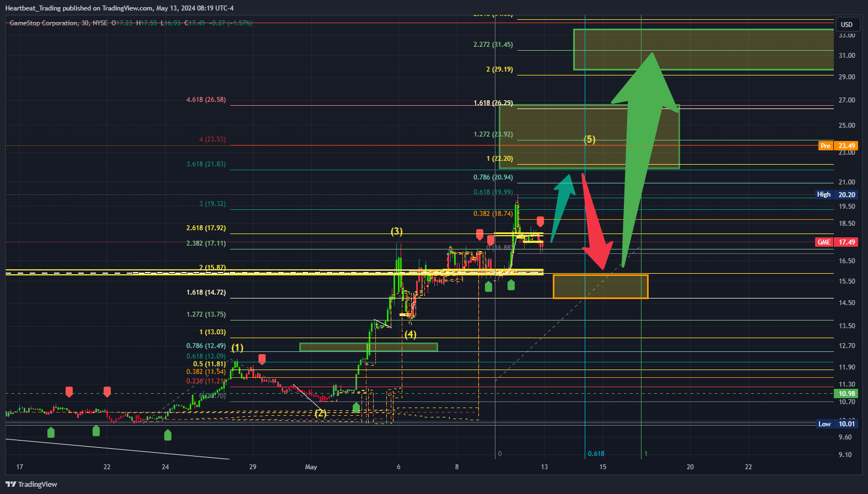
Task: Select the Elliott wave (3) label
Action: click(397, 231)
